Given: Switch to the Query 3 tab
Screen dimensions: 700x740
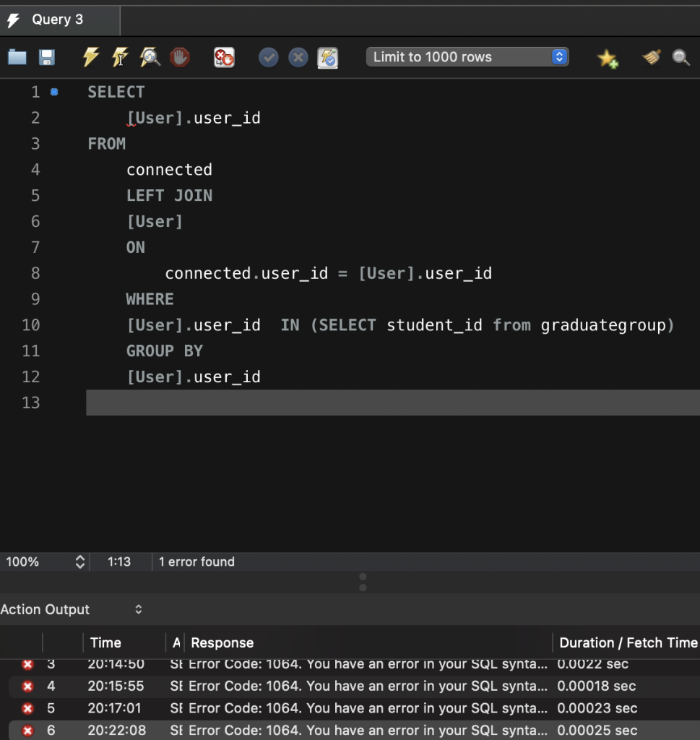Looking at the screenshot, I should point(60,20).
